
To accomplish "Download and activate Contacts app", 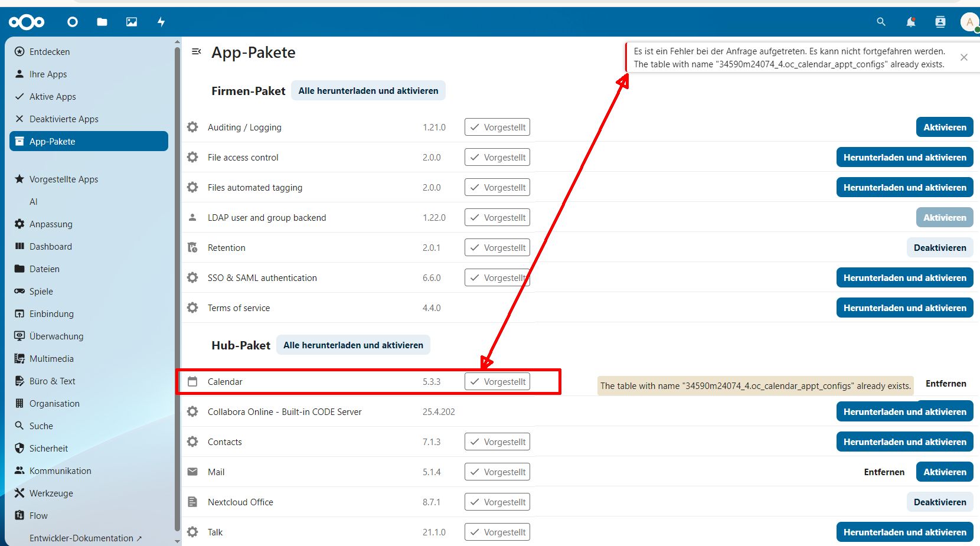I will tap(904, 442).
